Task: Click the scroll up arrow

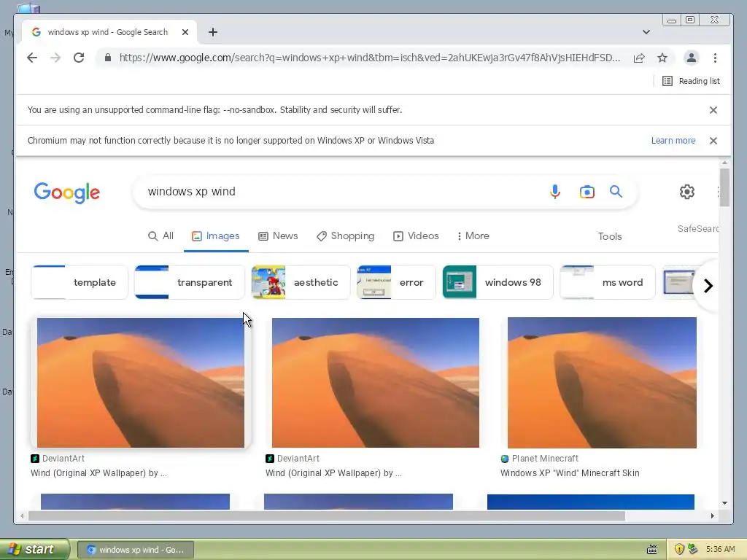Action: [724, 163]
